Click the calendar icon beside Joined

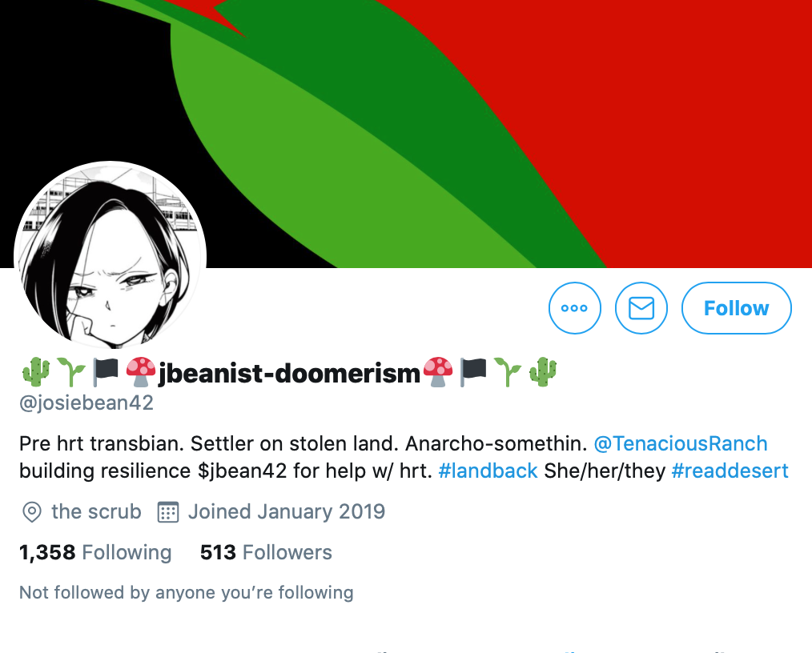[168, 512]
